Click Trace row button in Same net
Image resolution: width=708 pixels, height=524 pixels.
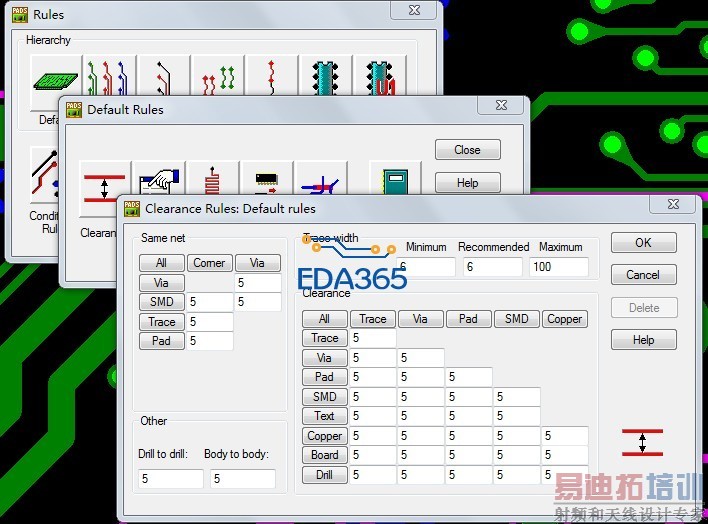162,322
